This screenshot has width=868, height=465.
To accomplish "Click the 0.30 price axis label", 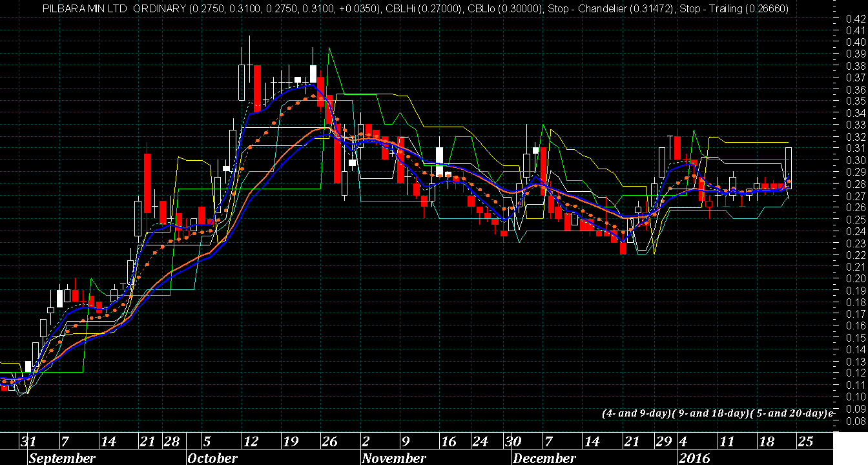I will pos(855,160).
